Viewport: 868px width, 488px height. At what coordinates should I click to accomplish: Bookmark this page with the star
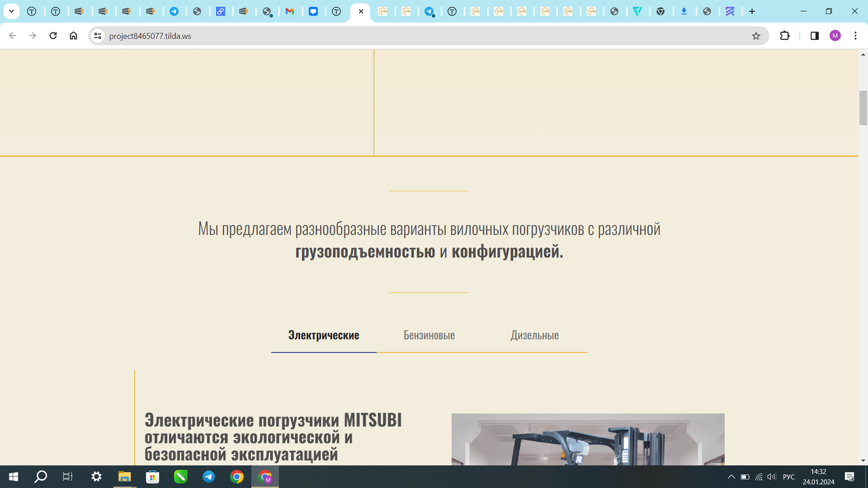coord(756,36)
